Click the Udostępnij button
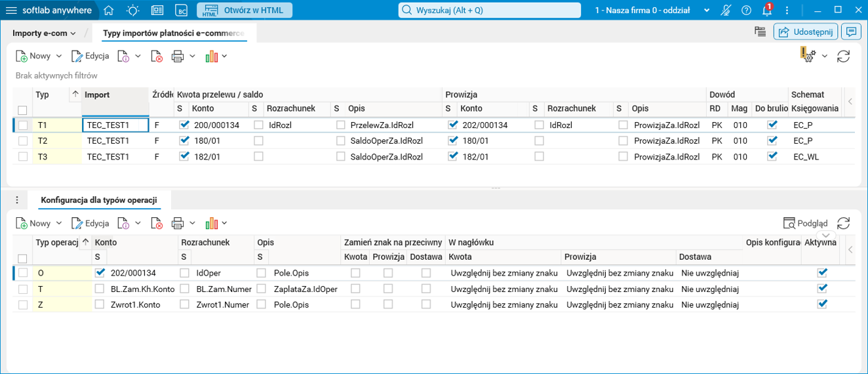 pos(806,31)
